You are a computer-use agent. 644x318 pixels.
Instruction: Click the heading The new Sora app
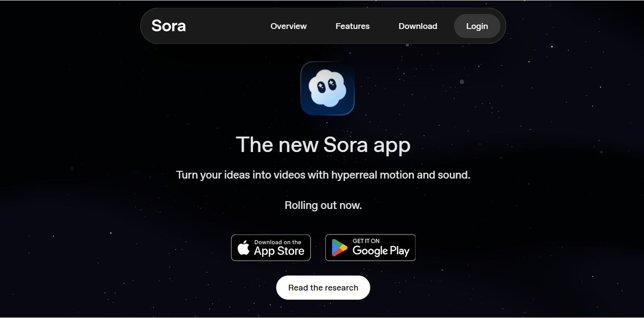click(323, 145)
